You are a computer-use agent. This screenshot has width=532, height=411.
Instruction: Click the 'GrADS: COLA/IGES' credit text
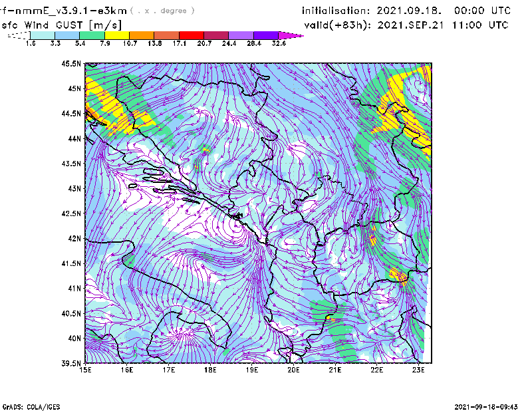31,407
